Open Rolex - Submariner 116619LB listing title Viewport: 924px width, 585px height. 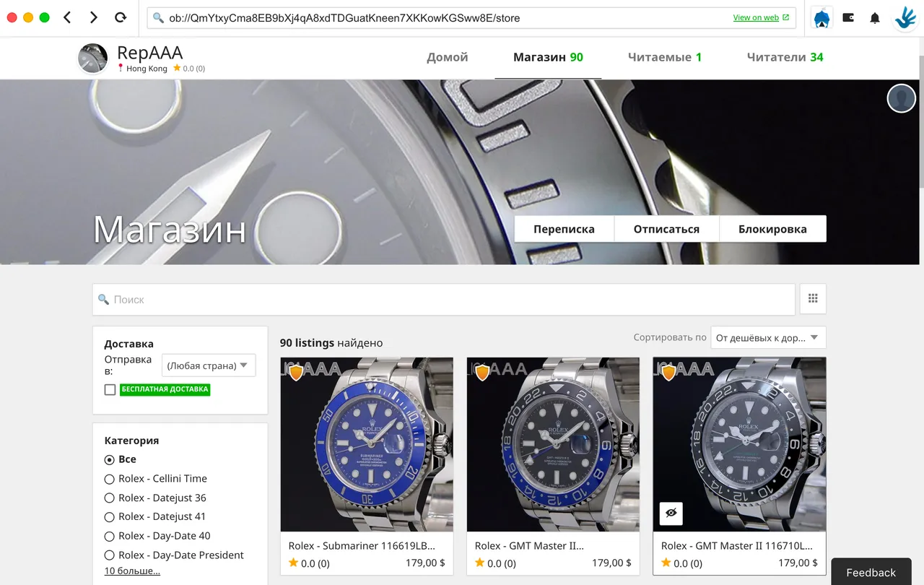(x=362, y=546)
